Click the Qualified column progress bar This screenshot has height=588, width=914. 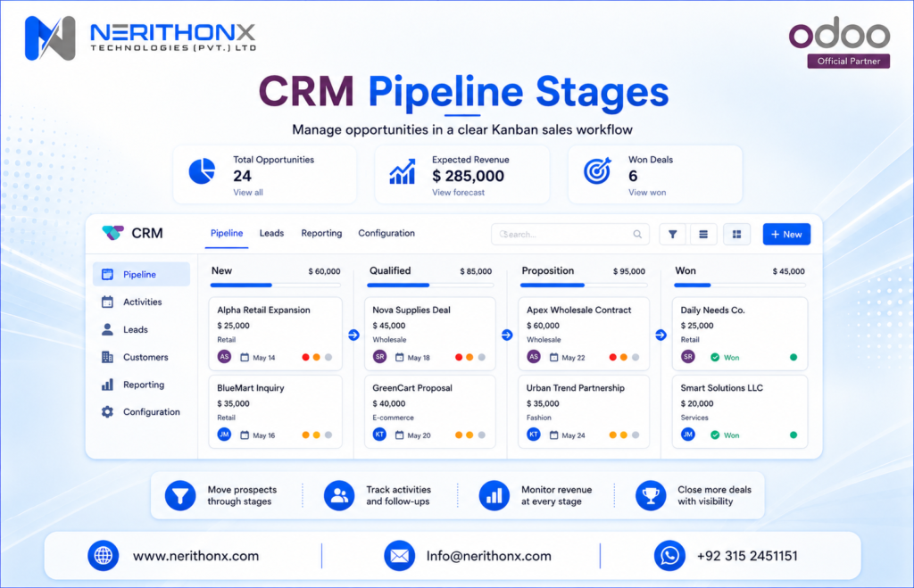coord(430,285)
